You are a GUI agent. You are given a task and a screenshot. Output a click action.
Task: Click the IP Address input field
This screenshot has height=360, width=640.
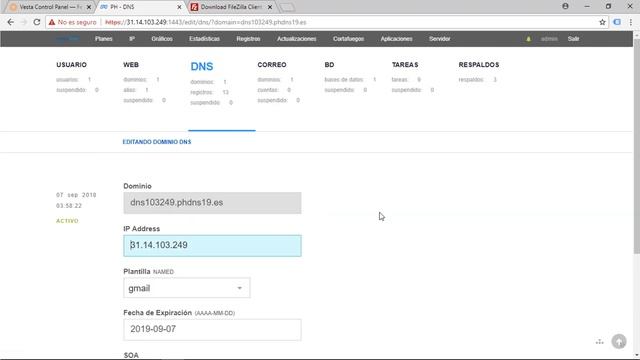(212, 246)
